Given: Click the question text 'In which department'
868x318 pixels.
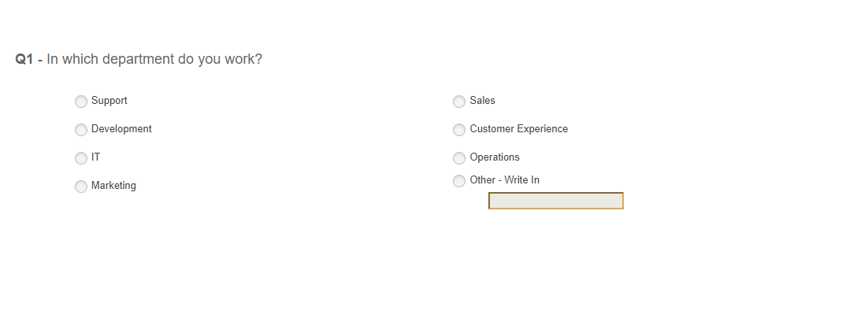Looking at the screenshot, I should tap(111, 59).
